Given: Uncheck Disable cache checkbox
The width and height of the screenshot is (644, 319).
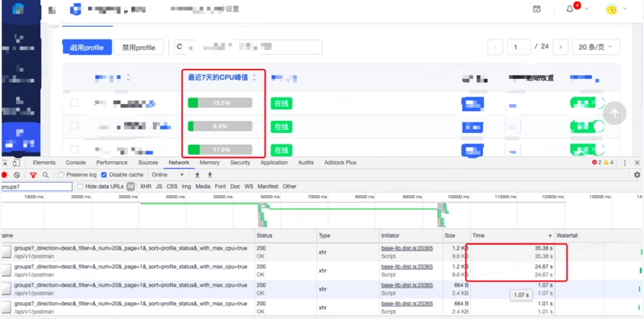Looking at the screenshot, I should point(104,175).
